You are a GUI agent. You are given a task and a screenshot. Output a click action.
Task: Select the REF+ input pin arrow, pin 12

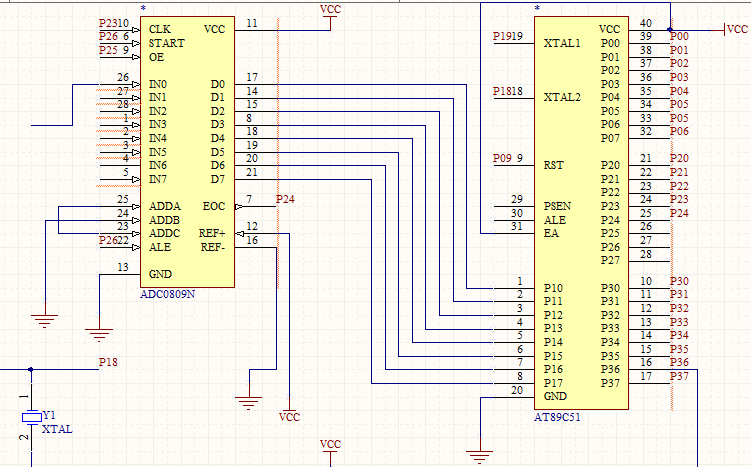tap(240, 234)
